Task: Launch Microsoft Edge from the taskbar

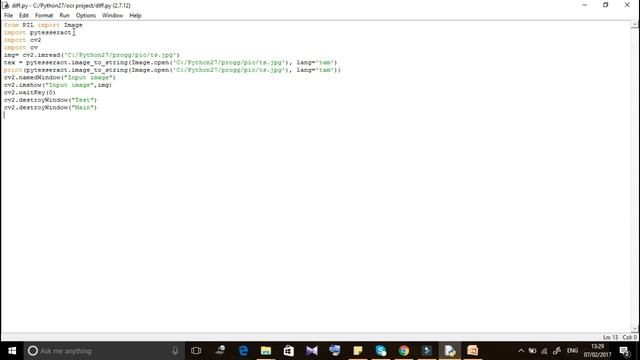Action: (243, 351)
